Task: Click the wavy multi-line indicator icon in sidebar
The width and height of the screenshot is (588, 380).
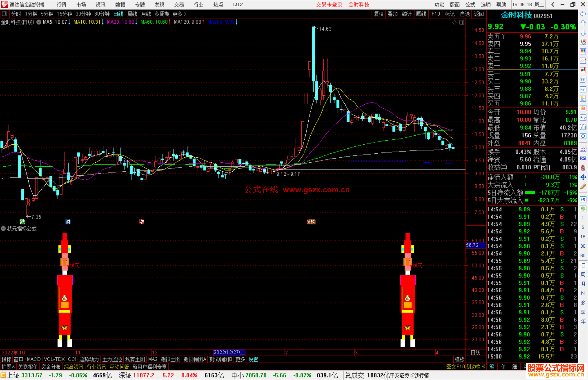Action: pos(583,149)
